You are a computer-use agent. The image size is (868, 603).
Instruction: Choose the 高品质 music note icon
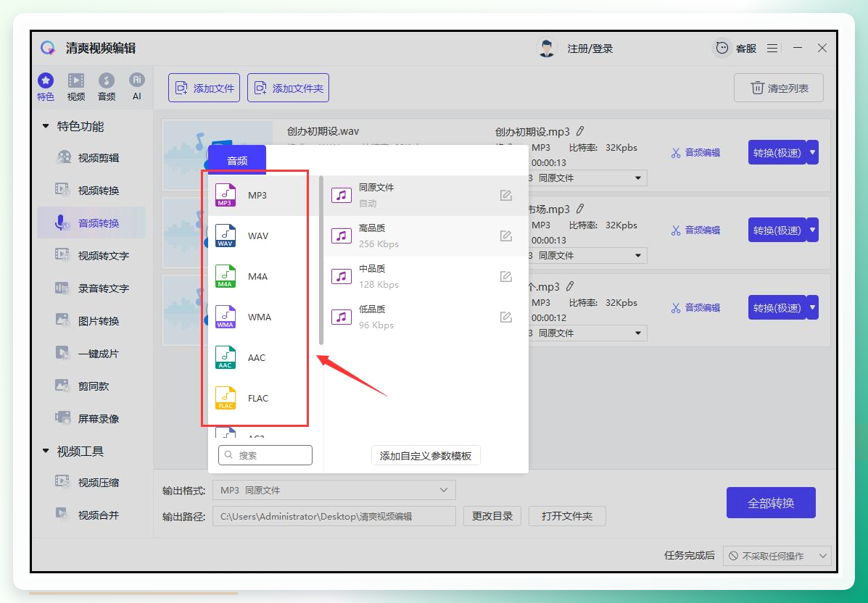(x=342, y=236)
